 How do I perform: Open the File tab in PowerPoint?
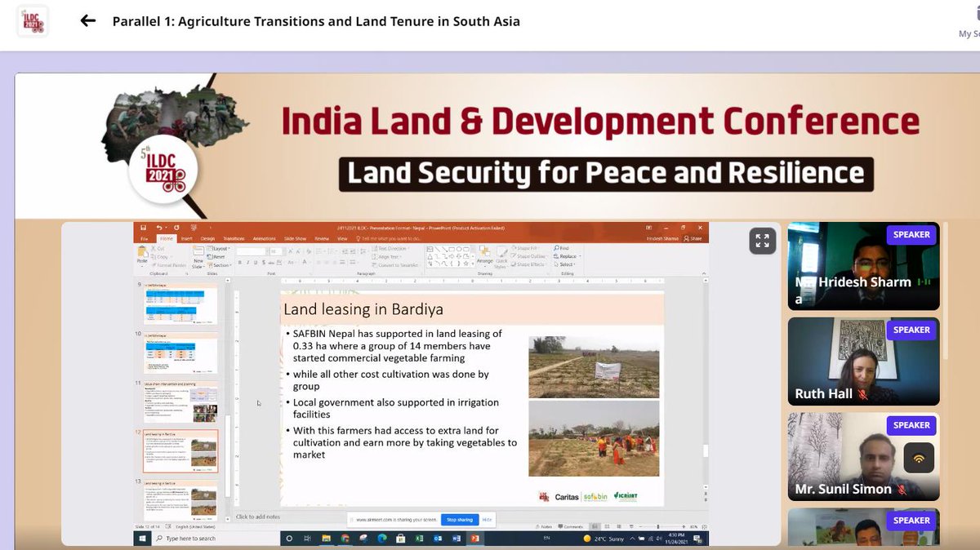pos(145,238)
